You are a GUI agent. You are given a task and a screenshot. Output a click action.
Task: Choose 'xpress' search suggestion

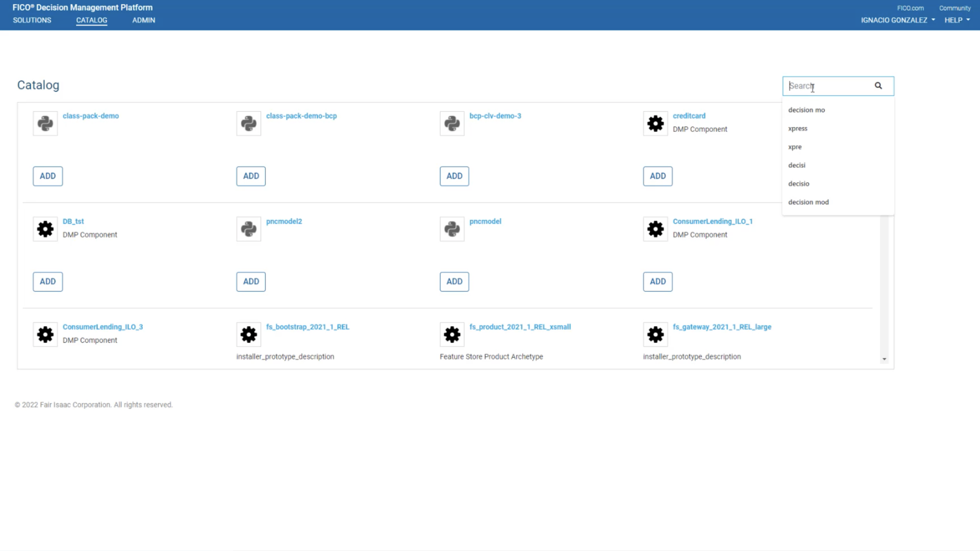click(838, 128)
